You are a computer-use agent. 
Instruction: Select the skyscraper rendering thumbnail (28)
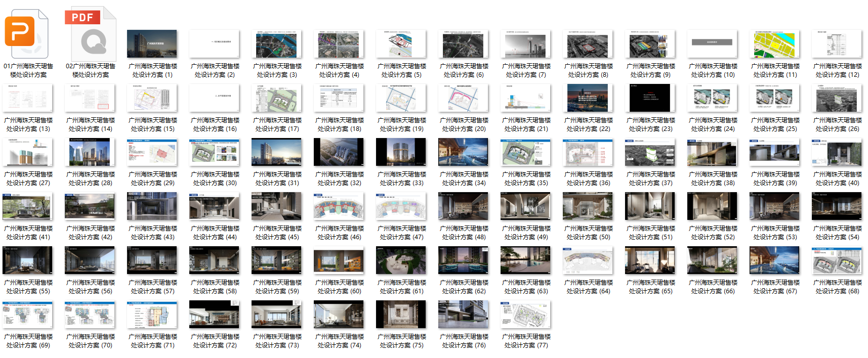(90, 152)
